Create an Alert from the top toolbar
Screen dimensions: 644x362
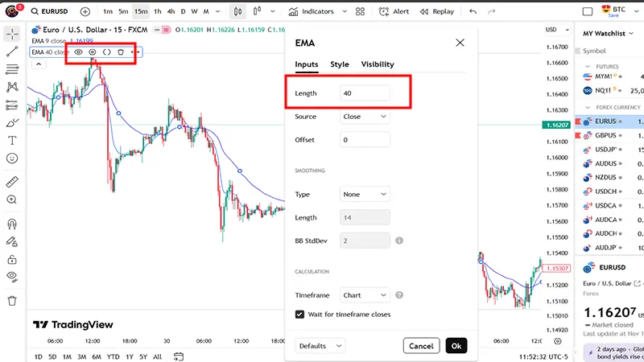394,12
